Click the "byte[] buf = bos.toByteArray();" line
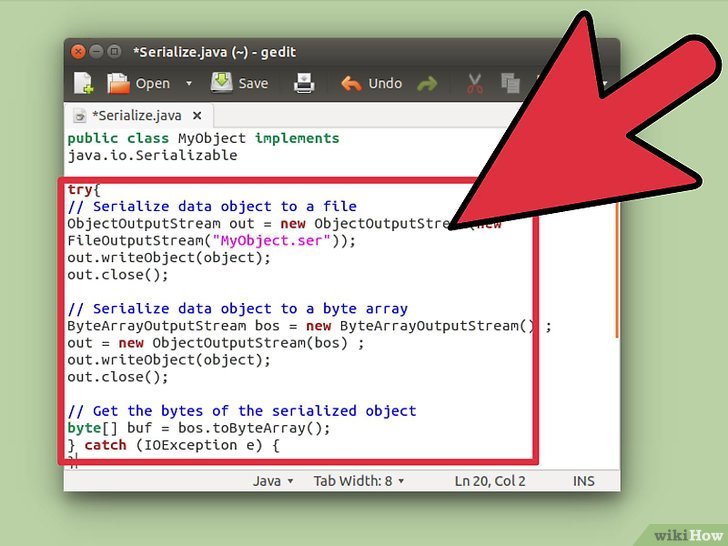728x546 pixels. click(x=199, y=428)
